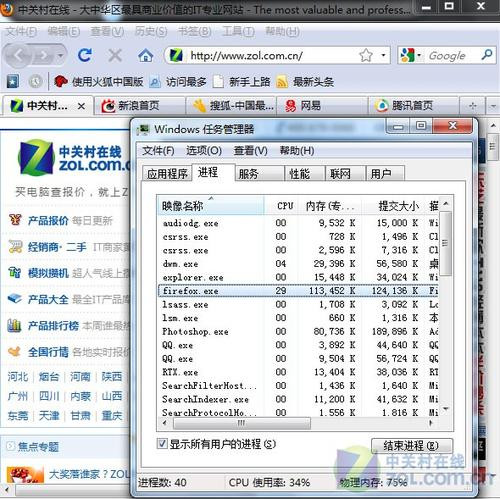The height and width of the screenshot is (499, 500).
Task: Switch to the 搜狐-中国最 tab
Action: [x=231, y=106]
